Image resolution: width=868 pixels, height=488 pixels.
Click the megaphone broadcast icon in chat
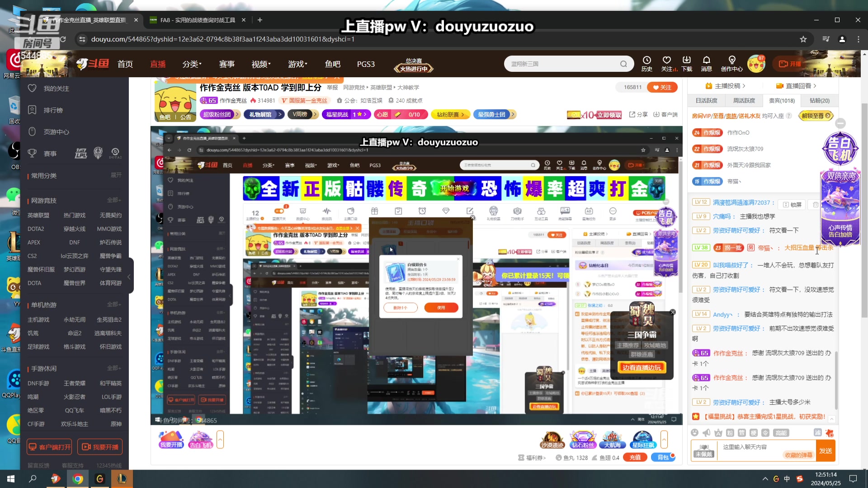click(707, 432)
